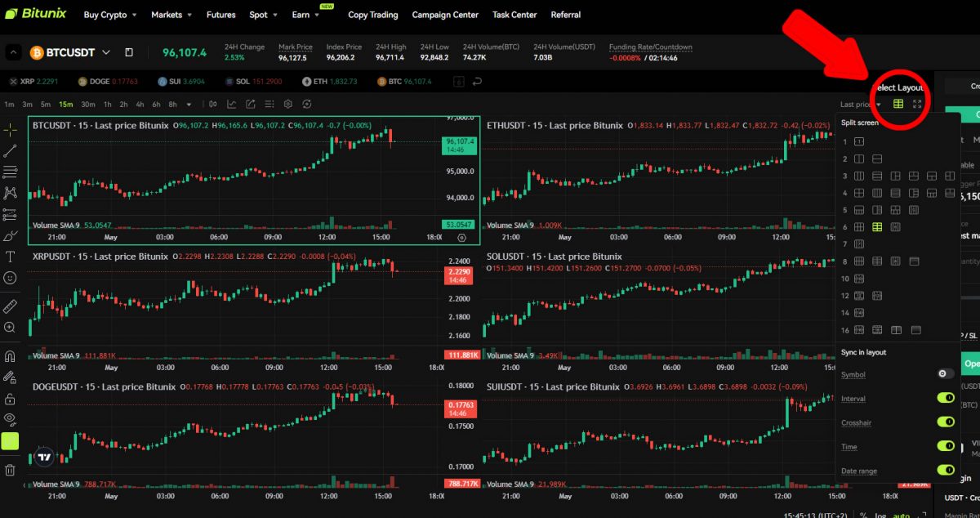The height and width of the screenshot is (518, 980).
Task: Open the Futures menu item
Action: pyautogui.click(x=220, y=15)
